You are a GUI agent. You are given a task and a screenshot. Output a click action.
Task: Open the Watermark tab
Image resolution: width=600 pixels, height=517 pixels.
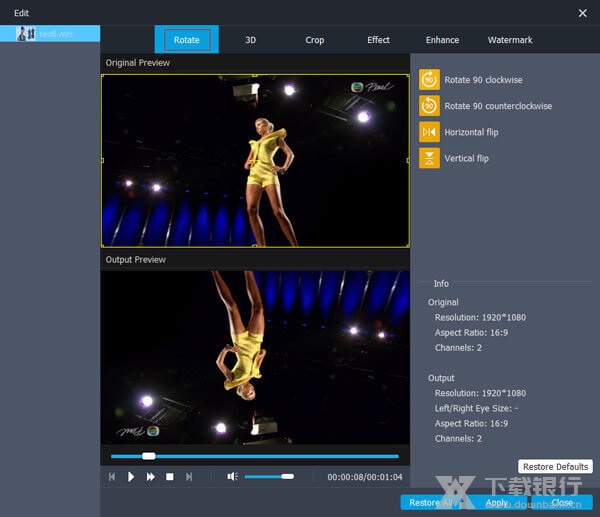pyautogui.click(x=510, y=40)
